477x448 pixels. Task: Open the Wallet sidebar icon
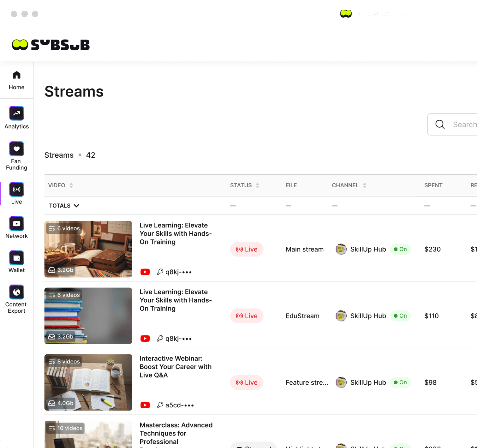click(17, 258)
